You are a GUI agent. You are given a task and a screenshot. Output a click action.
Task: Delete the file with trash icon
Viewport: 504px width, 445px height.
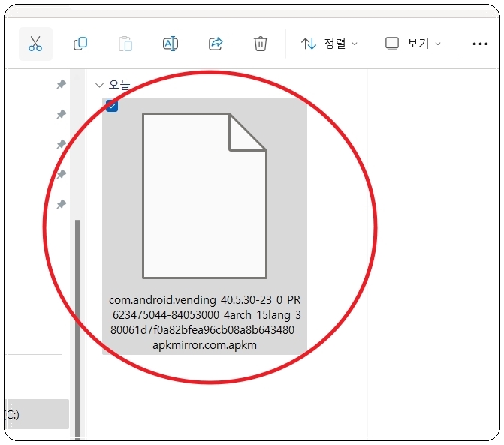(x=261, y=44)
